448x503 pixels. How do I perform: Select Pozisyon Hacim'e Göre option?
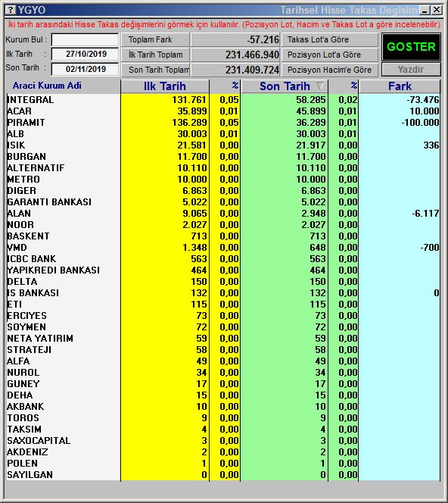click(330, 70)
